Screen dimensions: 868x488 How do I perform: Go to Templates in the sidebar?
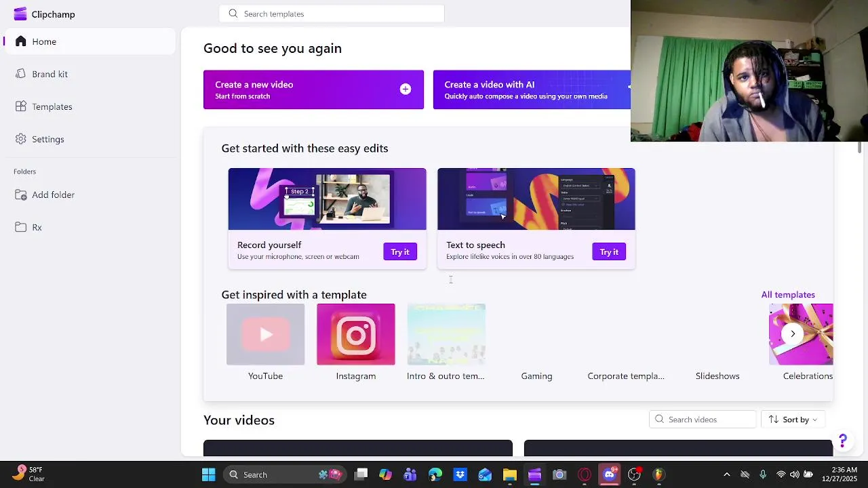click(90, 106)
